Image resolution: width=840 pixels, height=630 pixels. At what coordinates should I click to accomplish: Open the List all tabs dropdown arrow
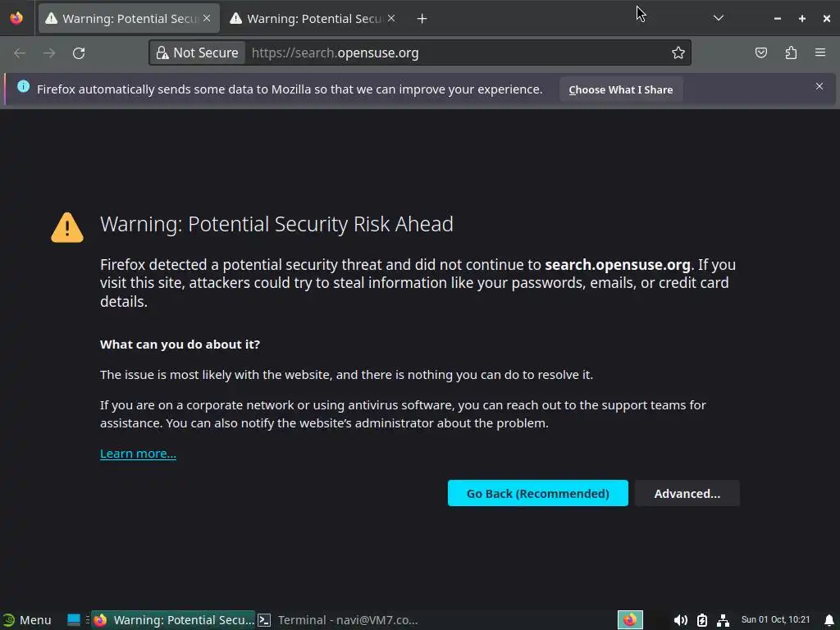719,18
